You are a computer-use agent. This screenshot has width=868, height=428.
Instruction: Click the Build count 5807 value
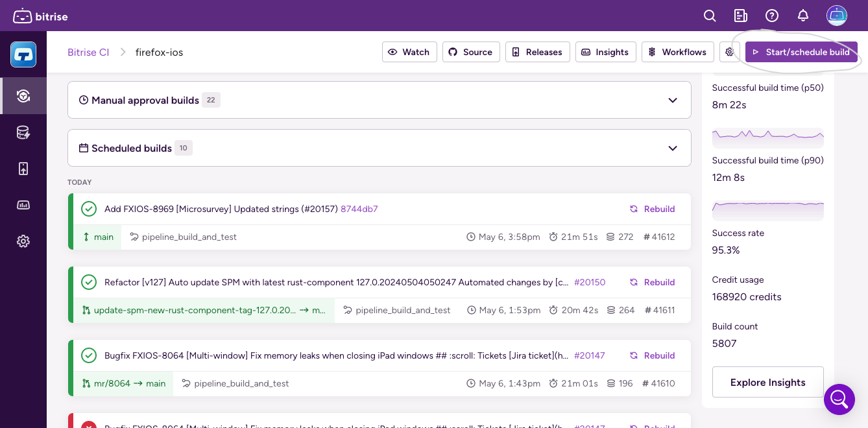pyautogui.click(x=724, y=343)
